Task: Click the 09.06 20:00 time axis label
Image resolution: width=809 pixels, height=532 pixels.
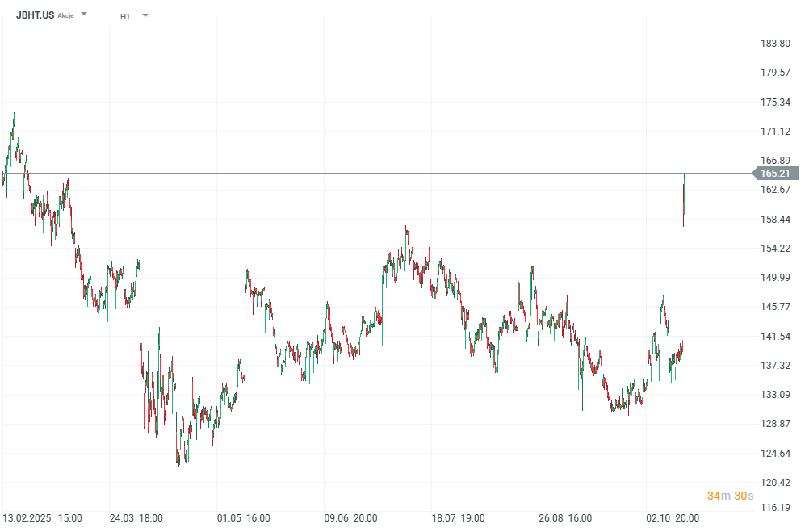Action: [x=351, y=517]
